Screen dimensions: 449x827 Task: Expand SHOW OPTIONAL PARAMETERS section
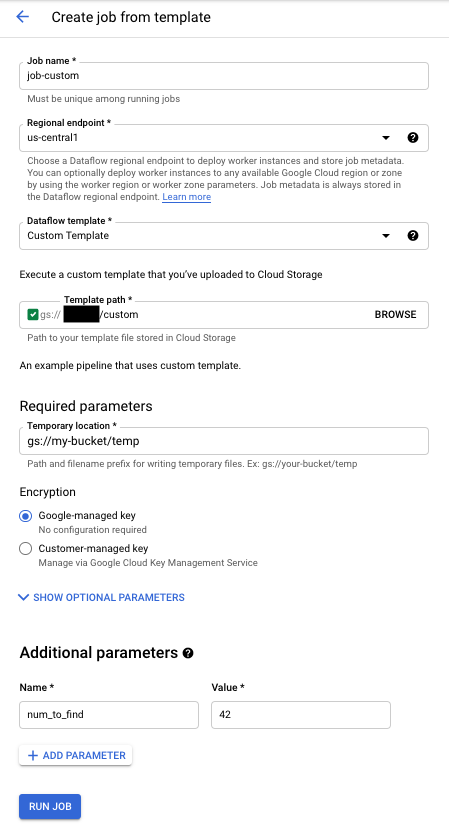(x=102, y=598)
